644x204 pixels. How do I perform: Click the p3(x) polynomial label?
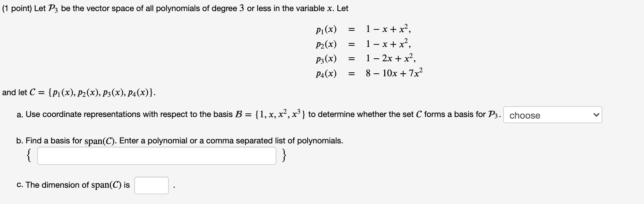pyautogui.click(x=326, y=59)
